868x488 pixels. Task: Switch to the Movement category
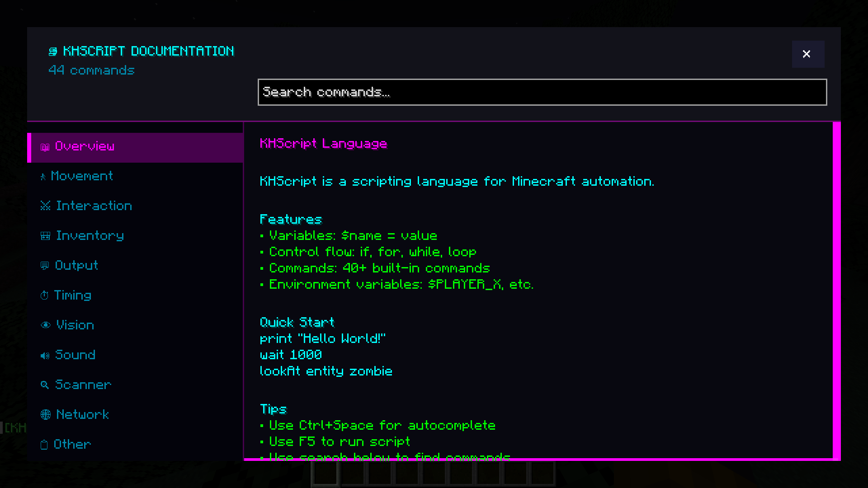click(x=135, y=177)
